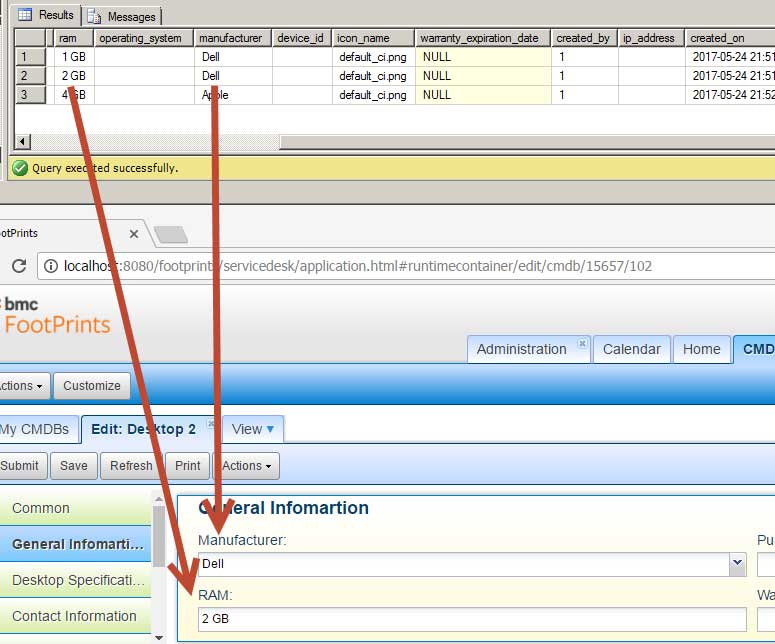Click the warranty_expiration_date column header

[483, 38]
